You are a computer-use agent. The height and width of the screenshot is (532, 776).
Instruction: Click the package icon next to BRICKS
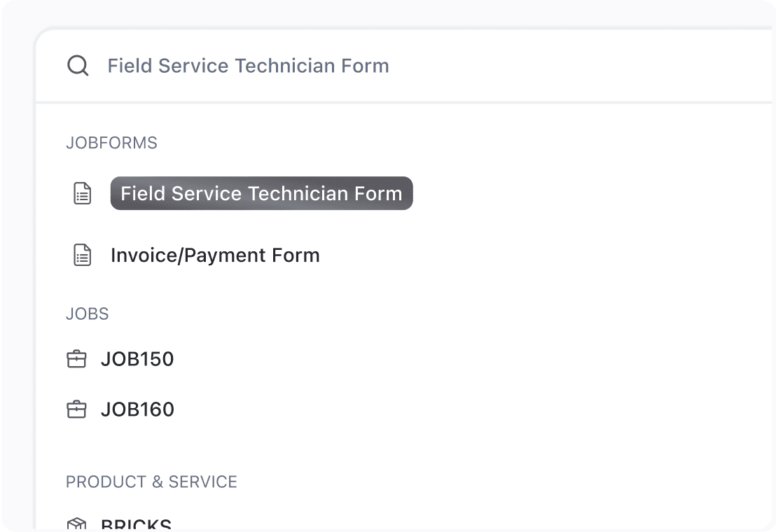[78, 524]
